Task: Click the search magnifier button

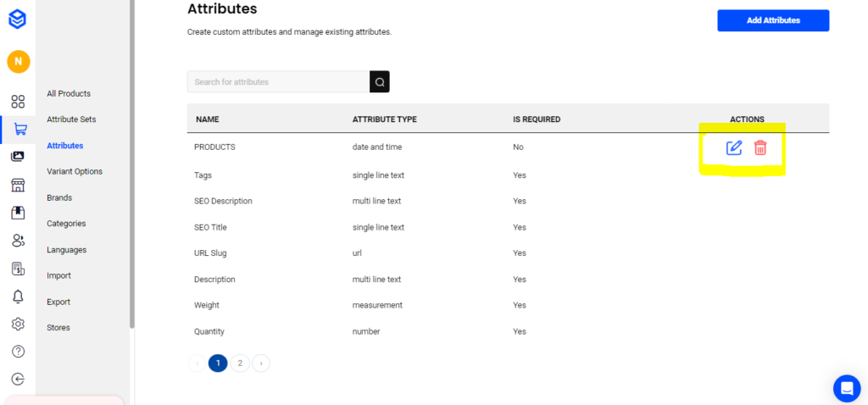Action: coord(380,82)
